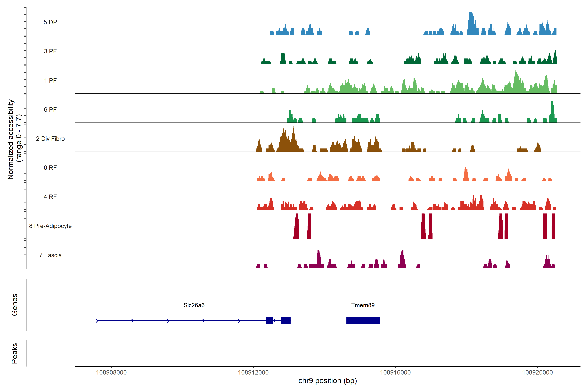Click the 6 PF track label
The height and width of the screenshot is (392, 588).
pyautogui.click(x=50, y=109)
